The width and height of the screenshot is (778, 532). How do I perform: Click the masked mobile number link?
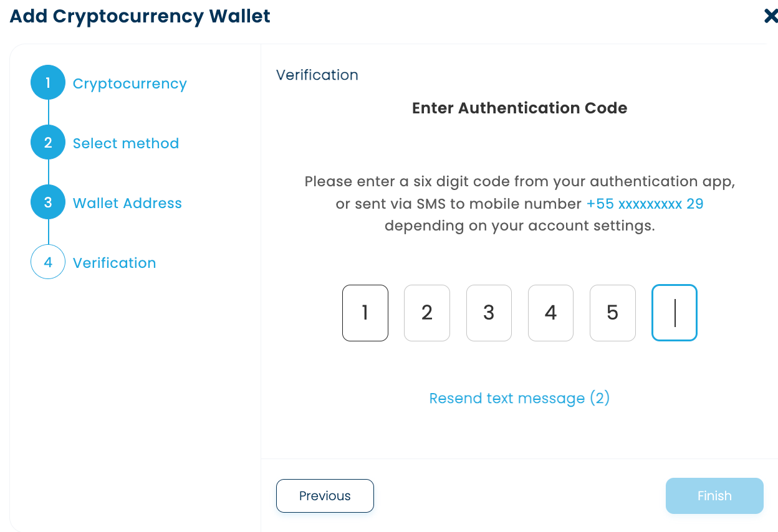[x=644, y=203]
